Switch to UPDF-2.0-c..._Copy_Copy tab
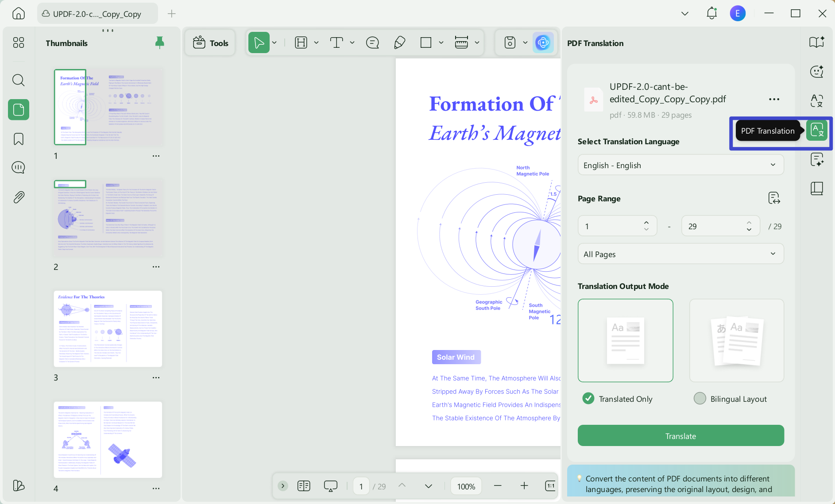This screenshot has width=835, height=504. pos(97,14)
